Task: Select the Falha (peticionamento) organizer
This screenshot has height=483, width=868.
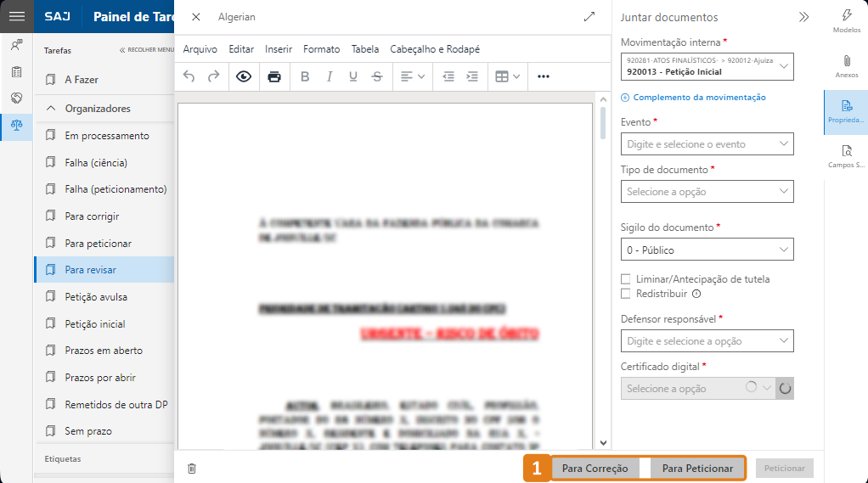Action: (104, 189)
